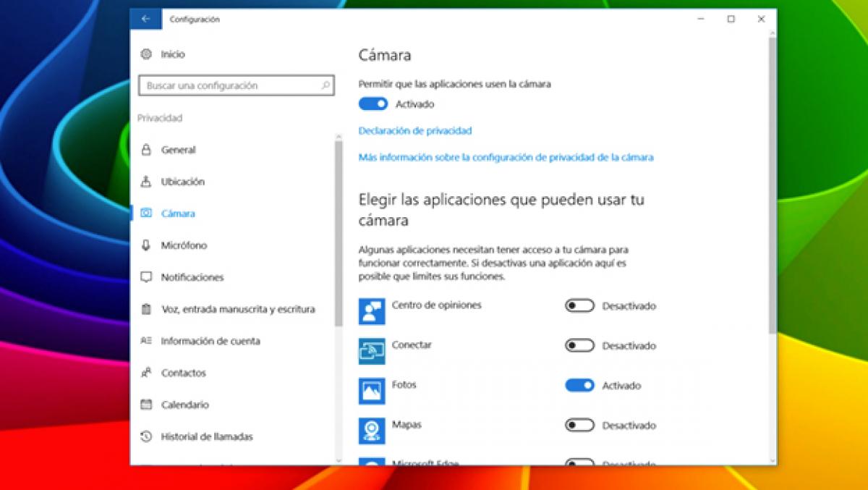Click the Micrófono icon in sidebar
The width and height of the screenshot is (868, 490).
(146, 245)
